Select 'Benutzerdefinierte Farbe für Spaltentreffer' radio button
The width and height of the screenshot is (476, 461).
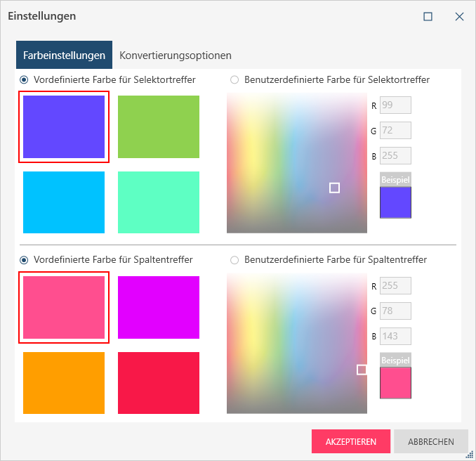coord(234,260)
